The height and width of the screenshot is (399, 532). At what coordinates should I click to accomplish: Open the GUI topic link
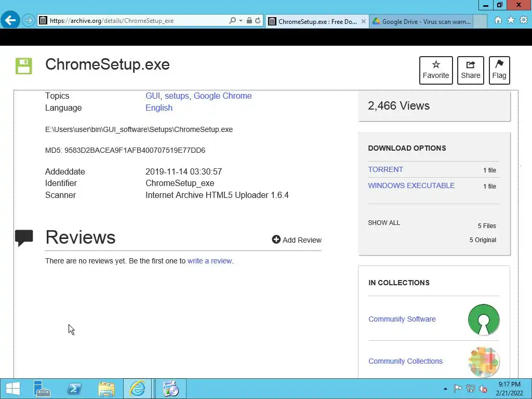[x=153, y=96]
